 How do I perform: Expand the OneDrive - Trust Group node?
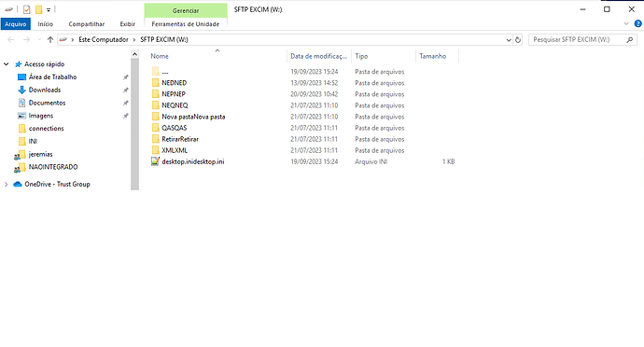click(7, 185)
